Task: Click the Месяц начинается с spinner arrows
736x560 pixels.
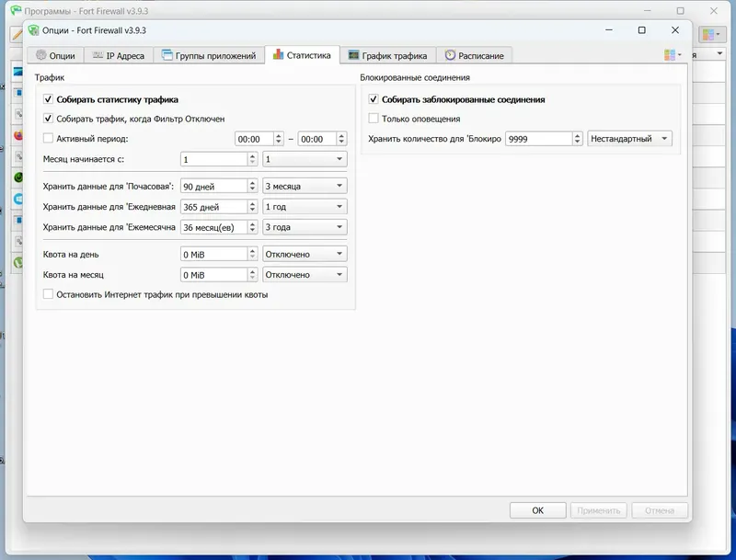Action: pos(252,159)
